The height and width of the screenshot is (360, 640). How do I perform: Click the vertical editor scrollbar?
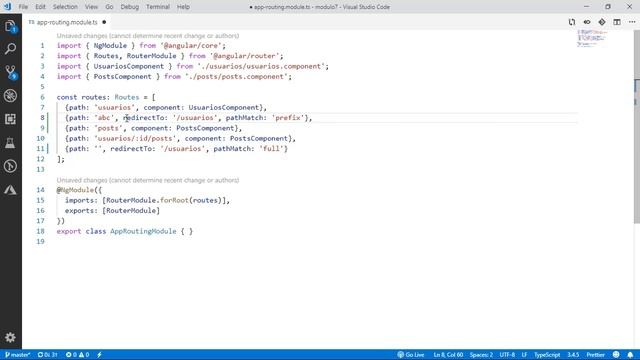click(636, 127)
